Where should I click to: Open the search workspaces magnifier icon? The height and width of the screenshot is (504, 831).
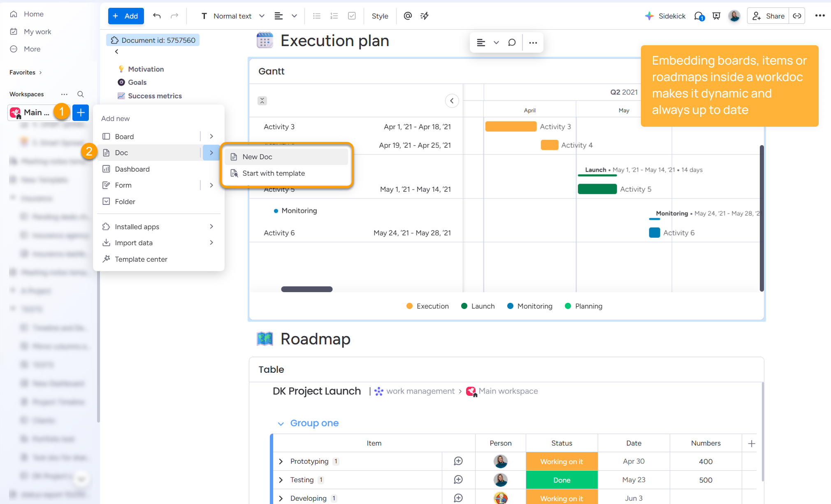point(81,94)
